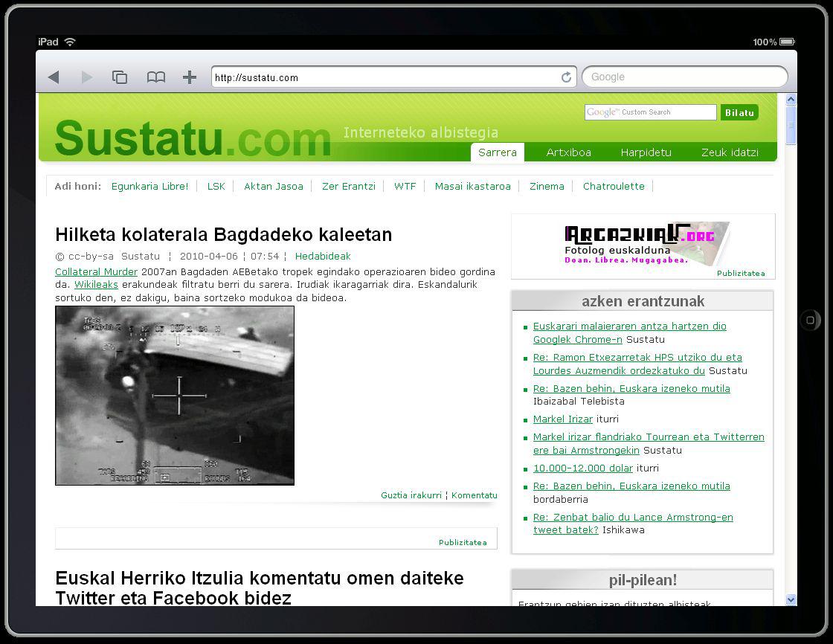Click the scrollbar down arrow
This screenshot has width=833, height=644.
pyautogui.click(x=791, y=599)
